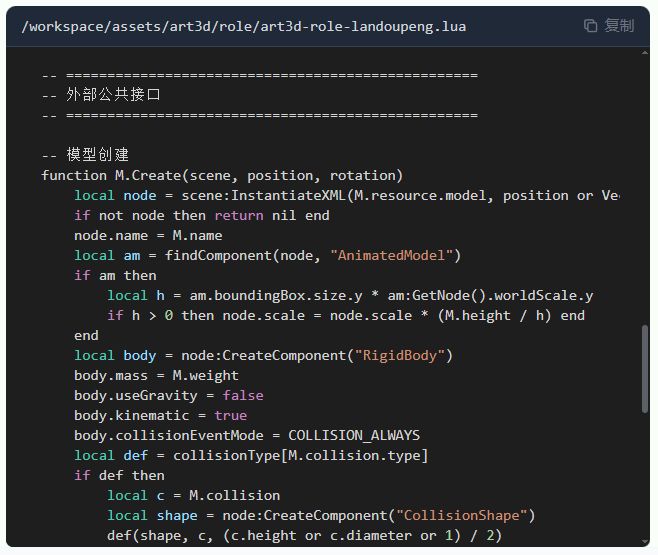Click the scrollbar up arrow
Screen dimensions: 658x555
[645, 53]
